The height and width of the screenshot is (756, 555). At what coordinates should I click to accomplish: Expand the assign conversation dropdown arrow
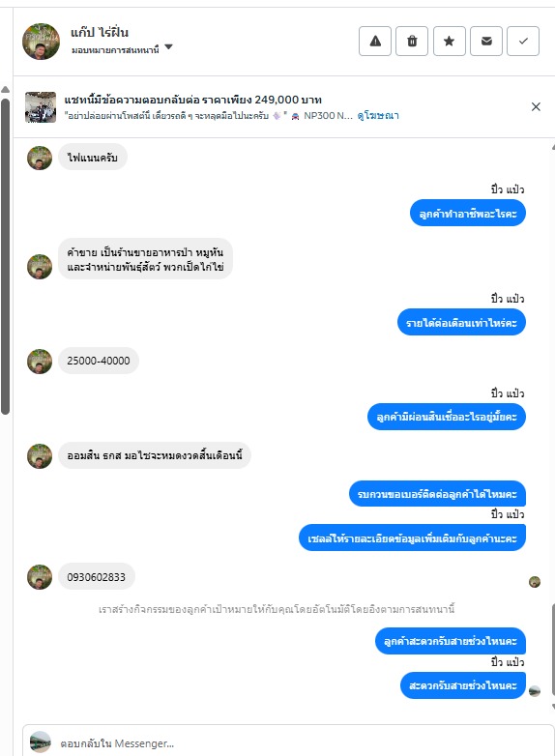click(x=168, y=47)
